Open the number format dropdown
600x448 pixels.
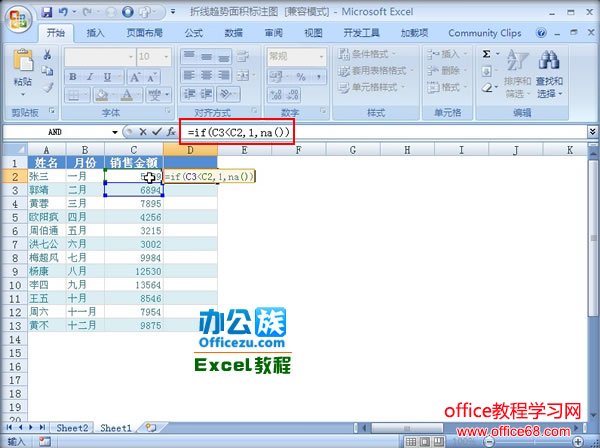tap(321, 57)
